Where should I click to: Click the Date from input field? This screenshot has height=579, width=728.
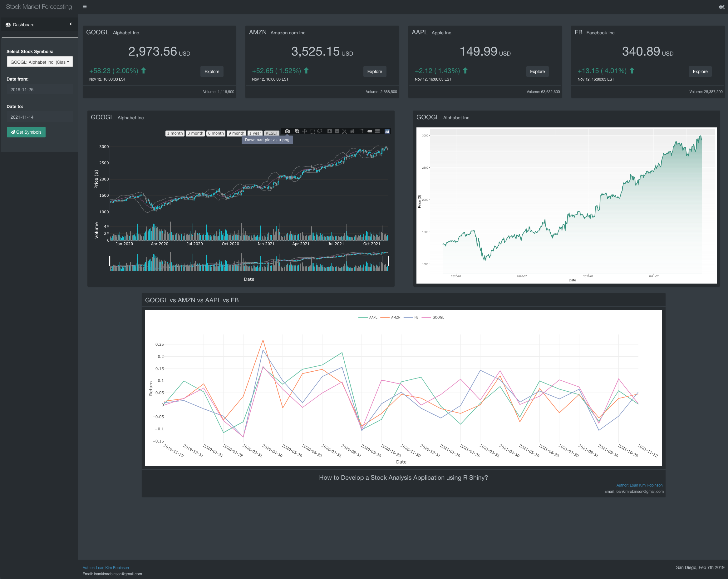pos(40,90)
